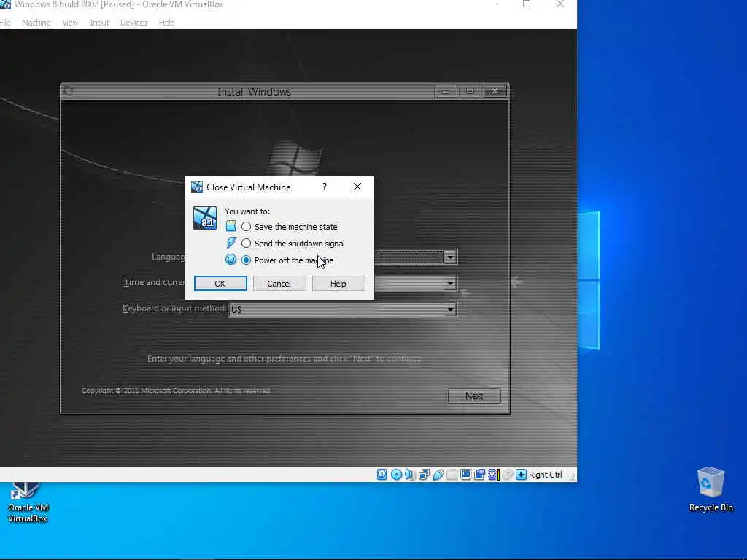Open the Machine menu

point(36,23)
